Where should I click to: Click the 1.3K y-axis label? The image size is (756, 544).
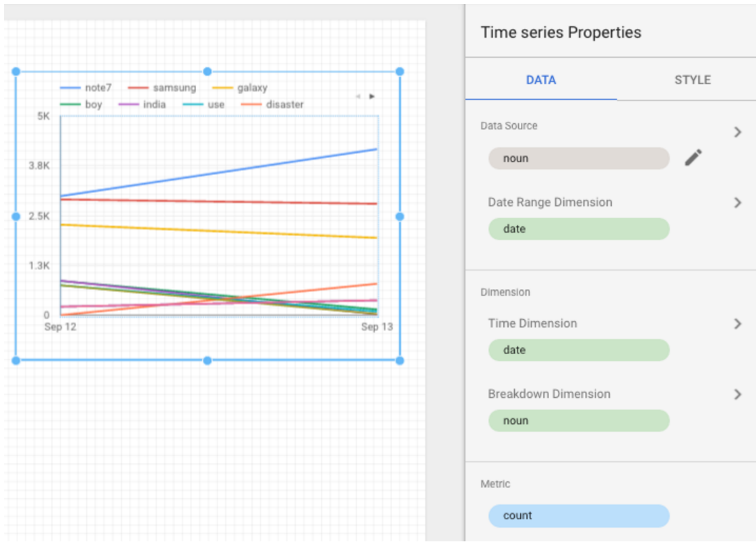click(x=39, y=265)
